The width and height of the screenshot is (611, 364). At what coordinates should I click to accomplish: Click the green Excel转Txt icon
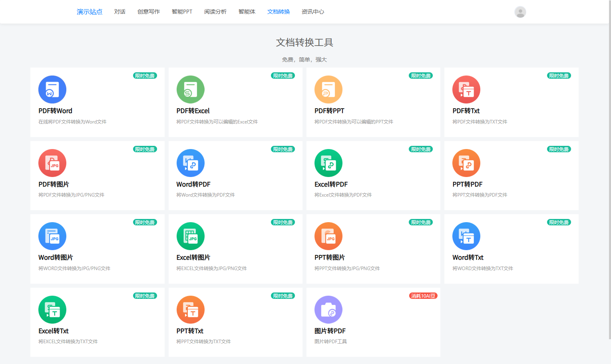[52, 310]
